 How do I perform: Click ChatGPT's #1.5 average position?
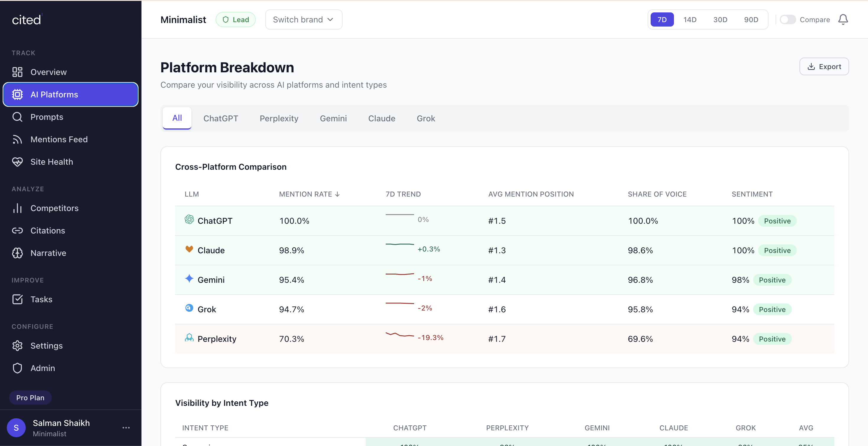tap(497, 221)
